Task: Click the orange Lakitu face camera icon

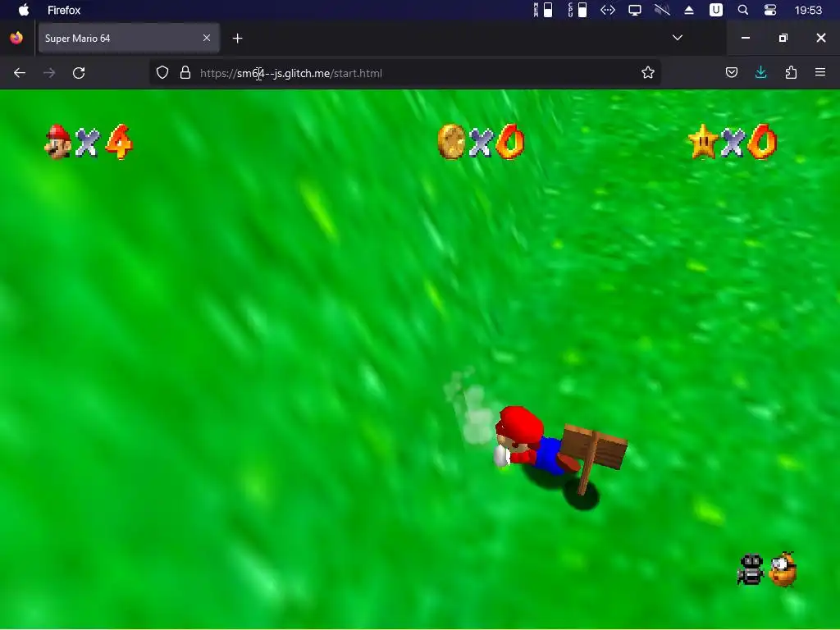Action: 783,569
